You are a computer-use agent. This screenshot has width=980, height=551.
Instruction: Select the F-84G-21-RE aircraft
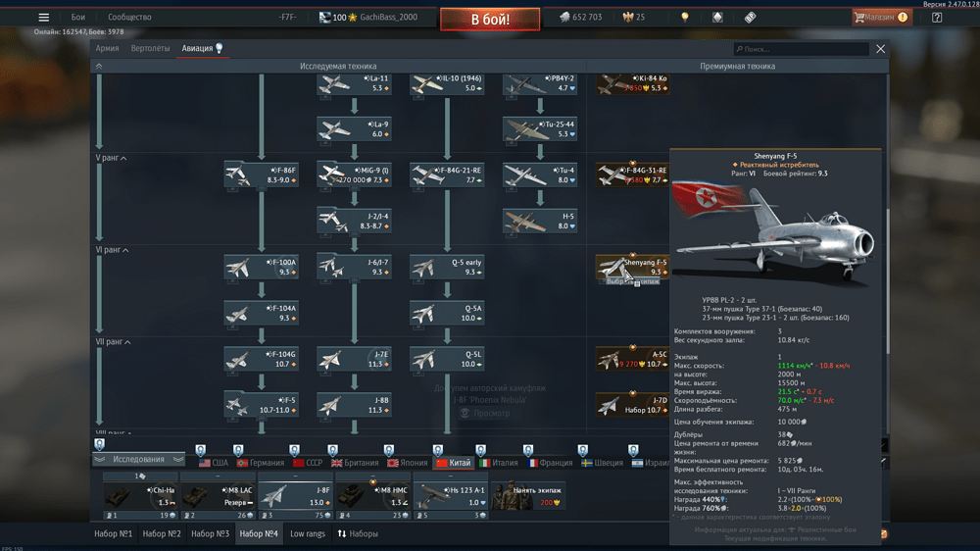click(447, 175)
